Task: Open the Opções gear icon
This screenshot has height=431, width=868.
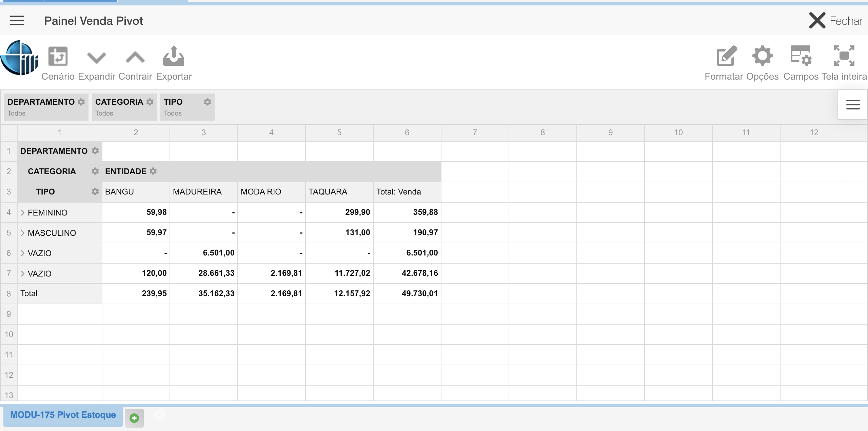Action: click(763, 56)
